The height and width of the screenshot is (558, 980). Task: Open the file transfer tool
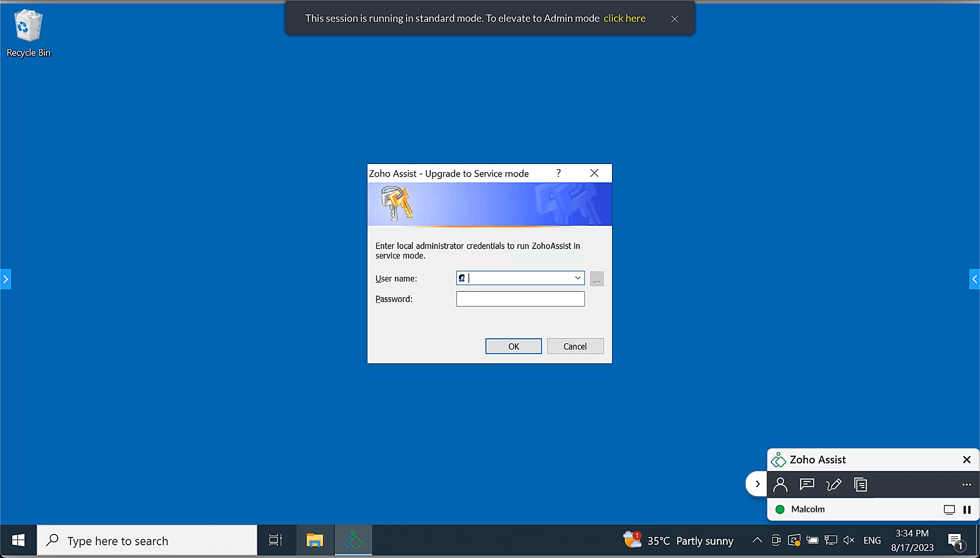pos(860,484)
